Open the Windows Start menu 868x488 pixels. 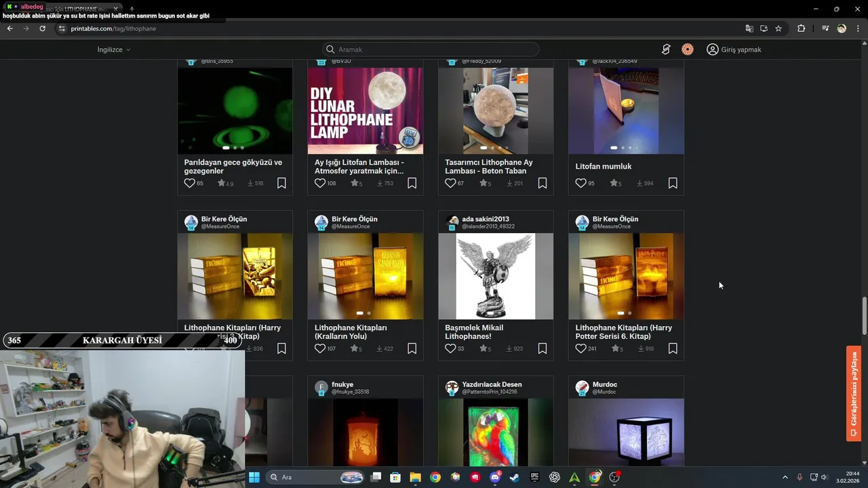(254, 477)
